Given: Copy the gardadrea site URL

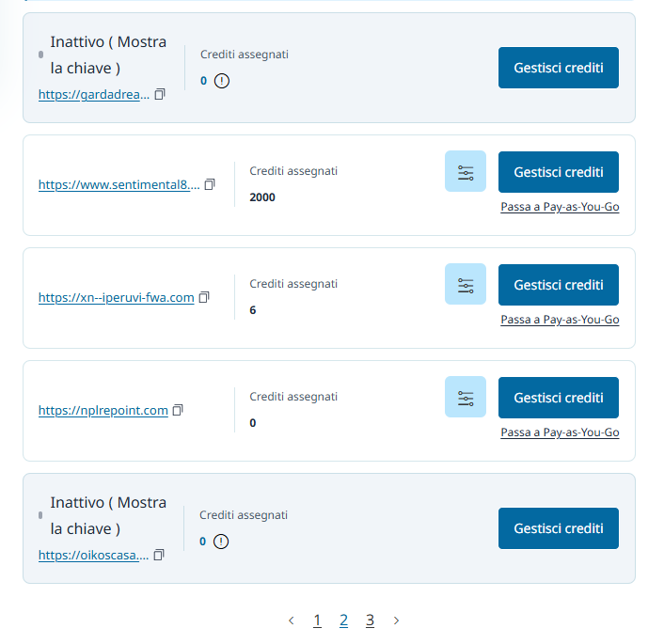Looking at the screenshot, I should point(160,95).
